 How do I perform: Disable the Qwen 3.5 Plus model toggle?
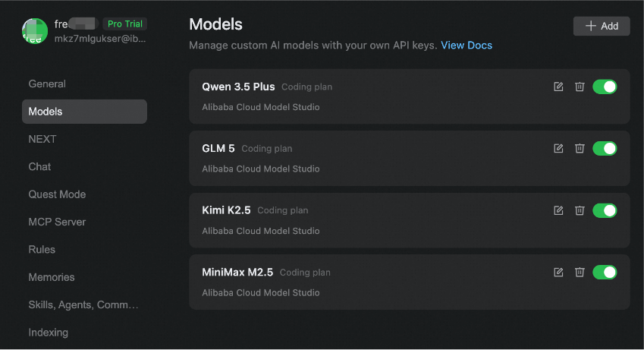pos(605,87)
